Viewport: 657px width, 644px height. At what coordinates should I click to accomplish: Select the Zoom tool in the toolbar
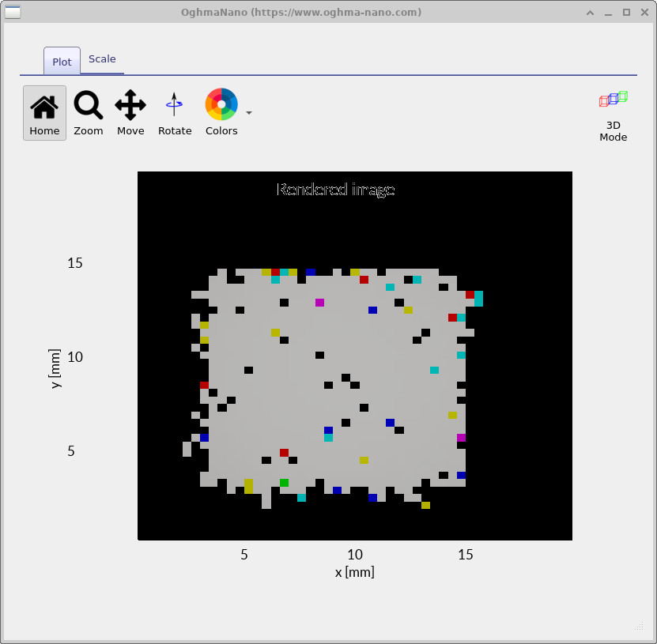pos(88,105)
